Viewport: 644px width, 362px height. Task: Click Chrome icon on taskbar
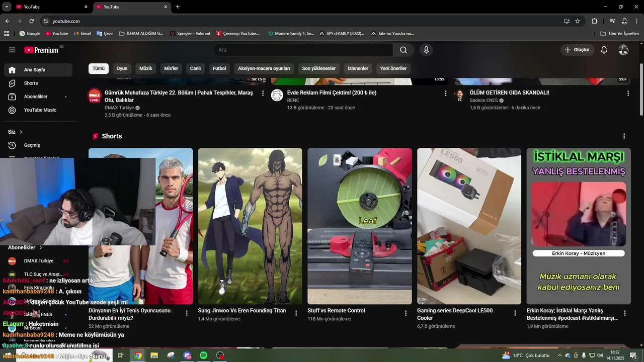[x=138, y=355]
